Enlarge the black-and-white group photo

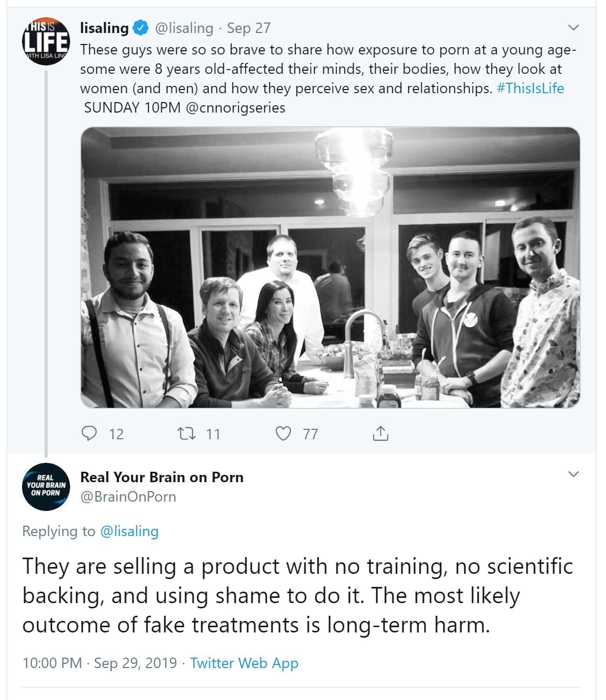pos(330,267)
